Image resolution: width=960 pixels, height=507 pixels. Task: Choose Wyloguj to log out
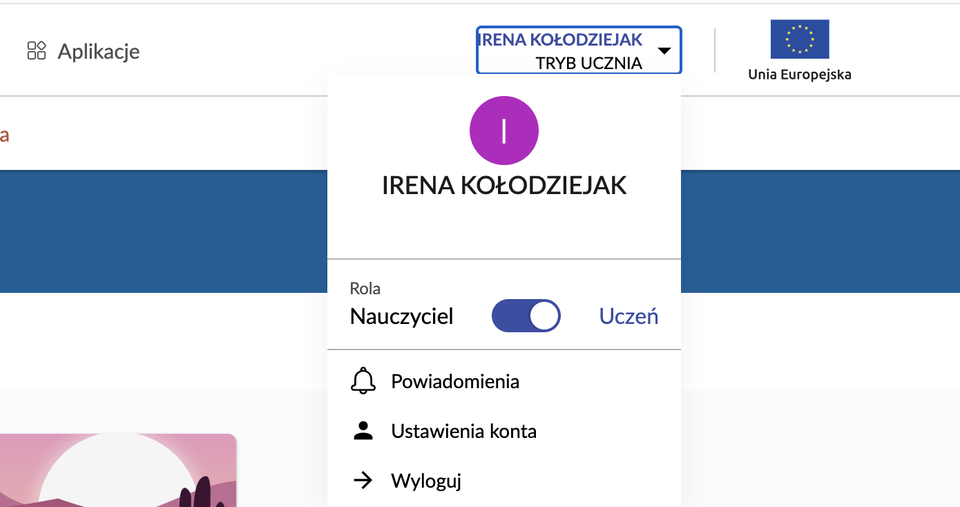tap(426, 481)
